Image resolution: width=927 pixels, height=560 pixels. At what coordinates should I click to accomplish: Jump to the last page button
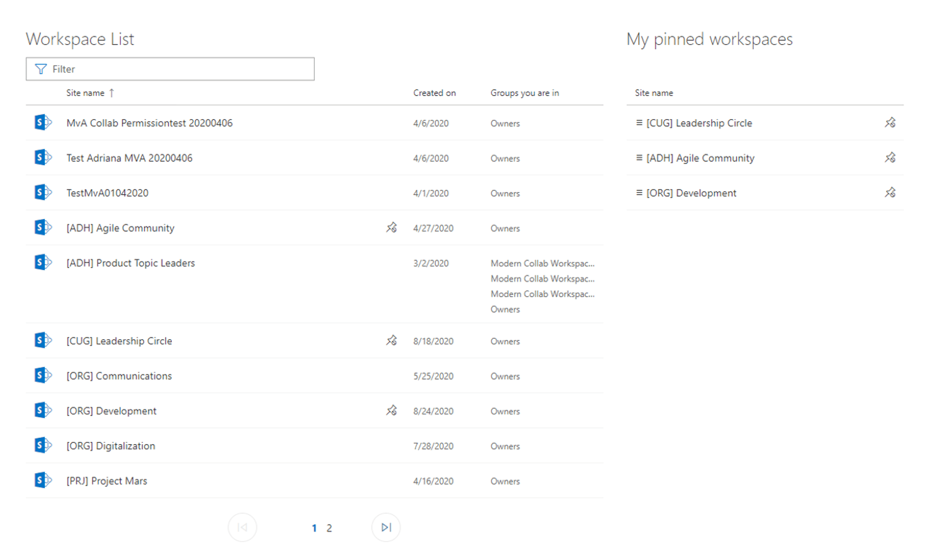[386, 528]
